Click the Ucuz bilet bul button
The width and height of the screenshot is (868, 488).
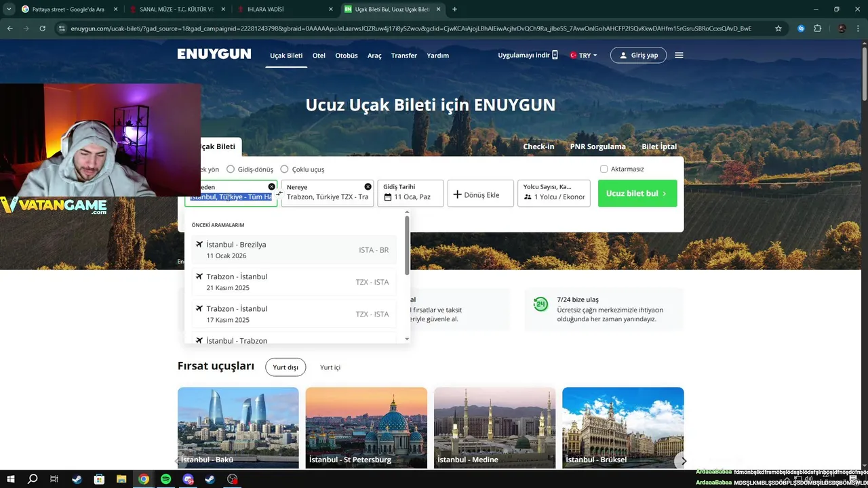(637, 193)
